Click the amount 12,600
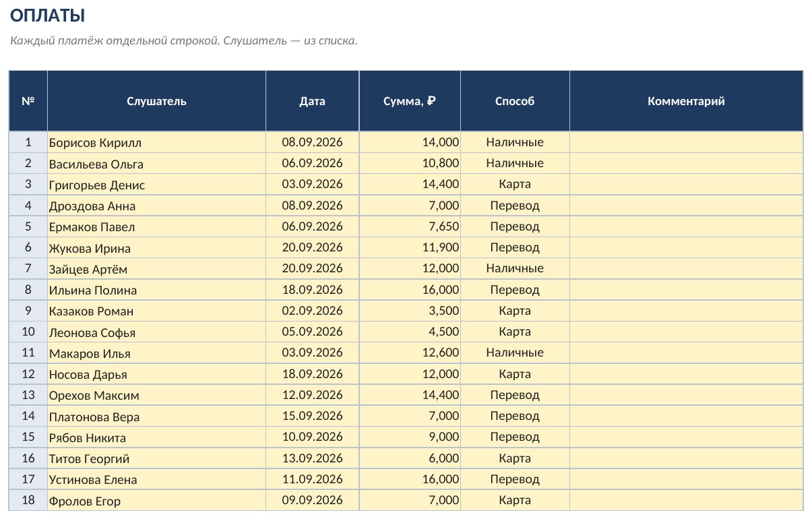812x519 pixels. click(x=410, y=353)
